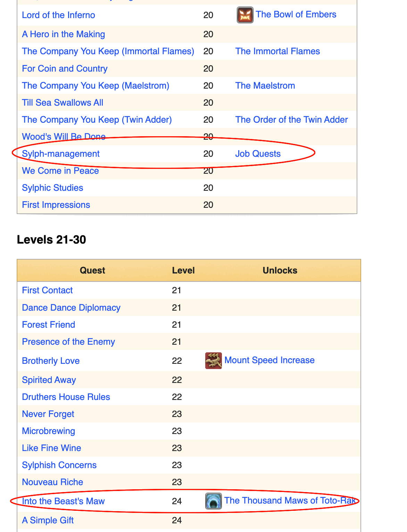Click level 23 beside Microbrewing
Image resolution: width=407 pixels, height=532 pixels.
[x=177, y=431]
